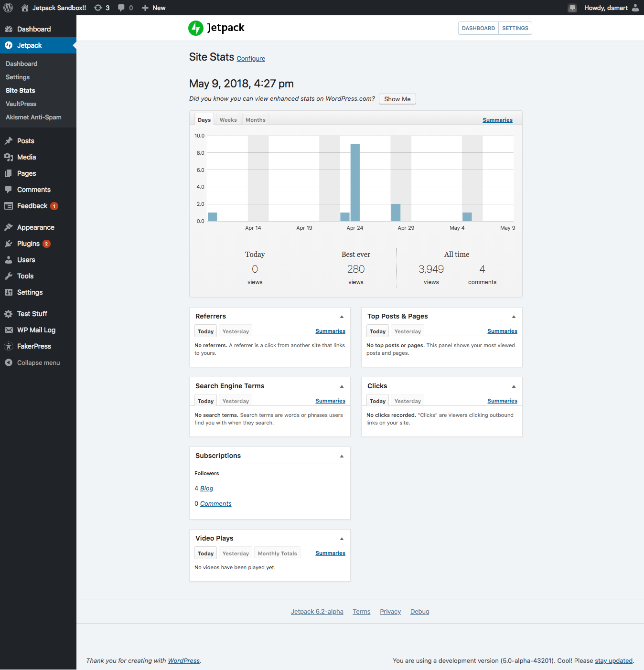
Task: Click the Configure link beside Site Stats
Action: (x=251, y=58)
